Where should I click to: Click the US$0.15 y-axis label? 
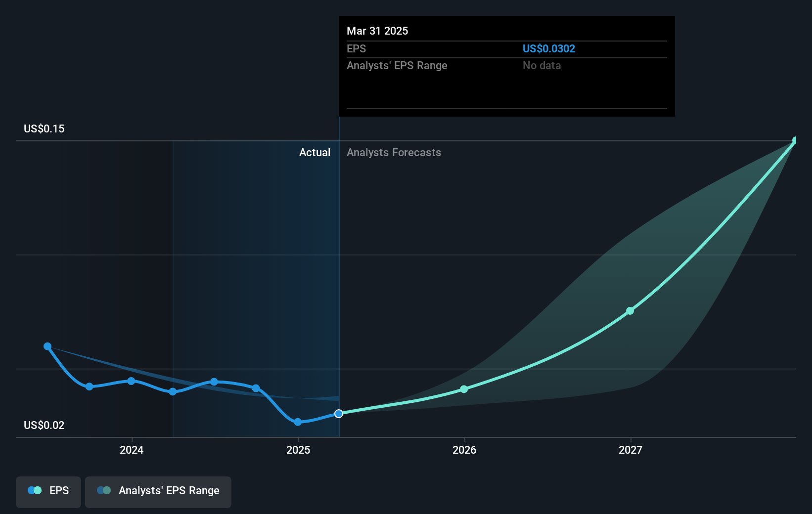pyautogui.click(x=44, y=128)
